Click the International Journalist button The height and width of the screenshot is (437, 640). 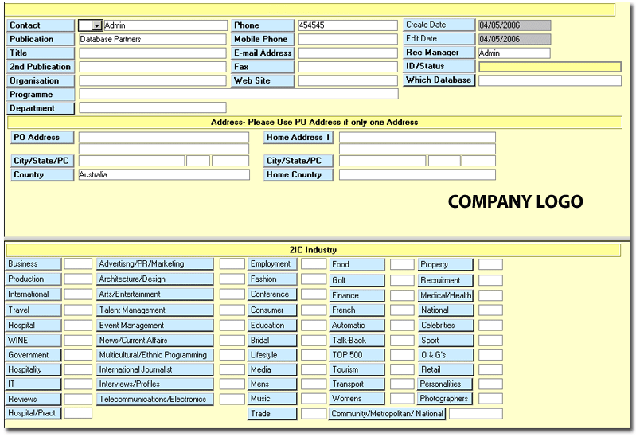point(155,370)
